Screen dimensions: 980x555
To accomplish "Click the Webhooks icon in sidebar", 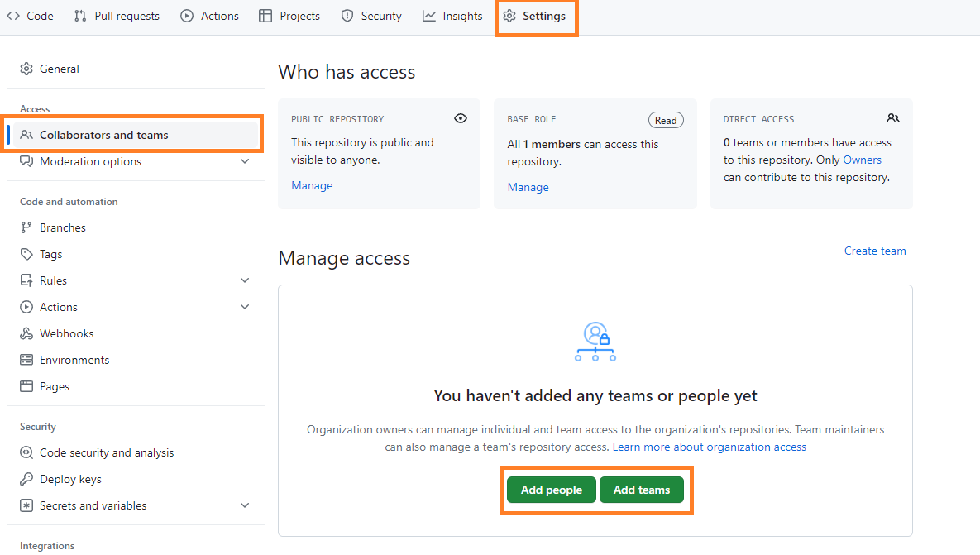I will (26, 333).
